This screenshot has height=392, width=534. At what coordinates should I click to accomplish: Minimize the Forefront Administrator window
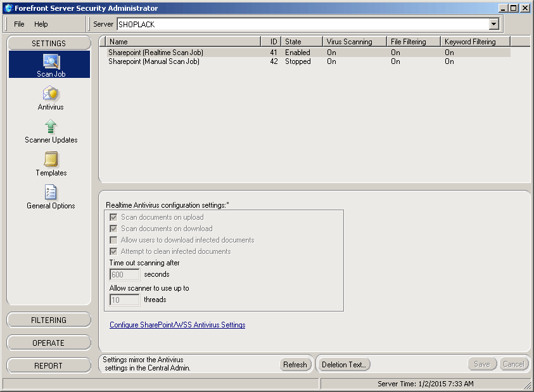pos(503,8)
